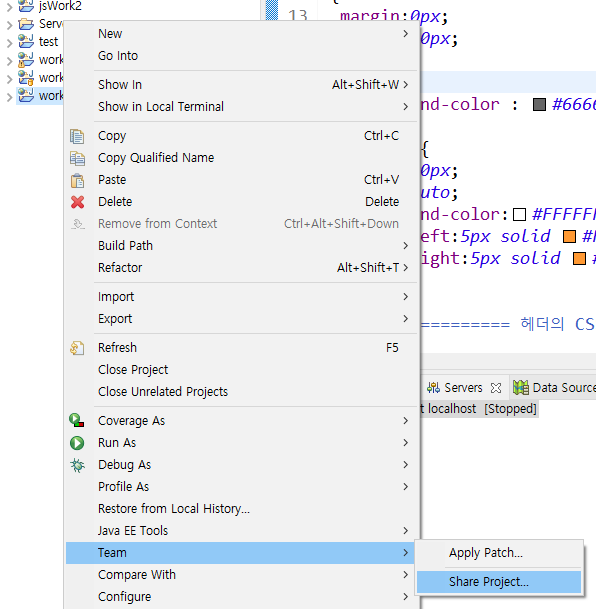Open the Import submenu arrow
This screenshot has width=596, height=609.
click(x=406, y=297)
